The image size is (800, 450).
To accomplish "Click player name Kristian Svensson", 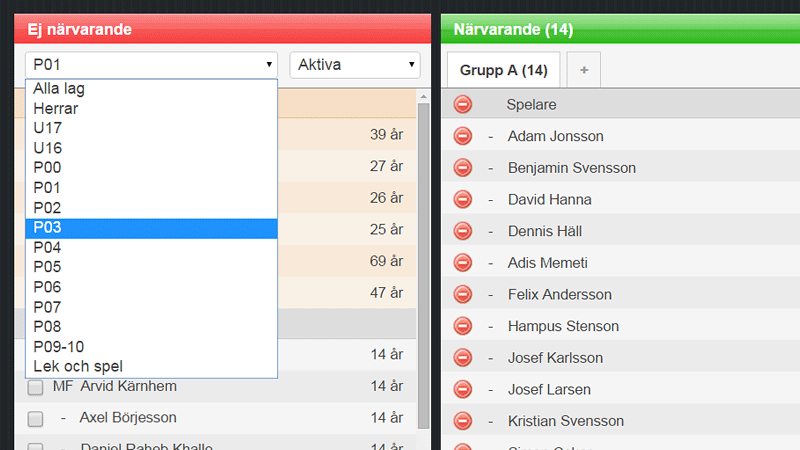I will 566,421.
